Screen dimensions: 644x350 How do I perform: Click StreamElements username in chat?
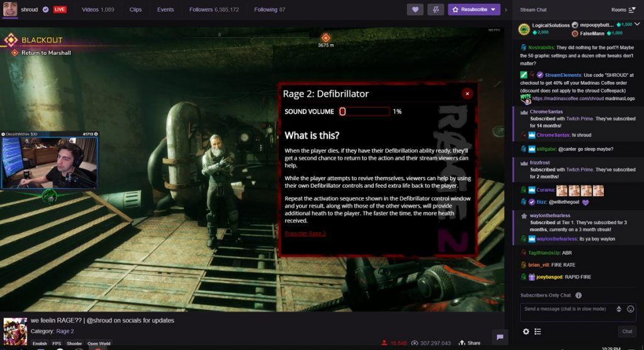(563, 76)
